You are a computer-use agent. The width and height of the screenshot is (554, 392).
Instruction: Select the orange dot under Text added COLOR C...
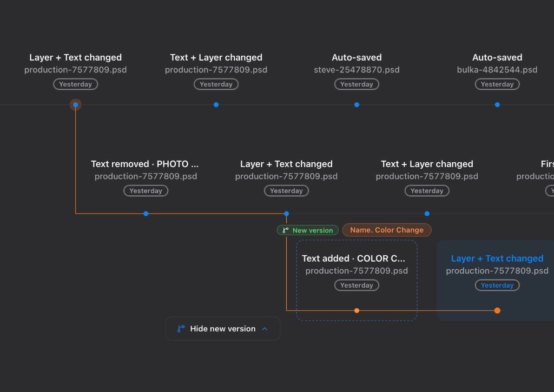click(x=357, y=310)
